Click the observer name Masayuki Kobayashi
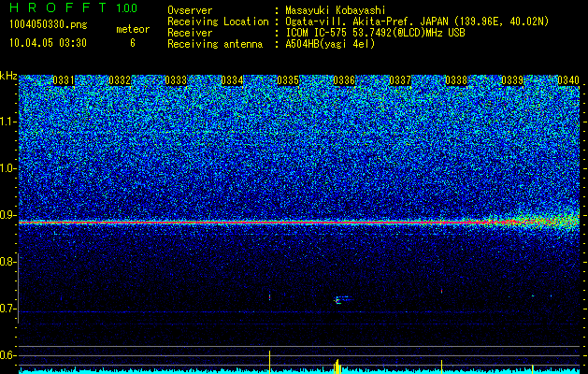The width and height of the screenshot is (588, 374). coord(336,10)
